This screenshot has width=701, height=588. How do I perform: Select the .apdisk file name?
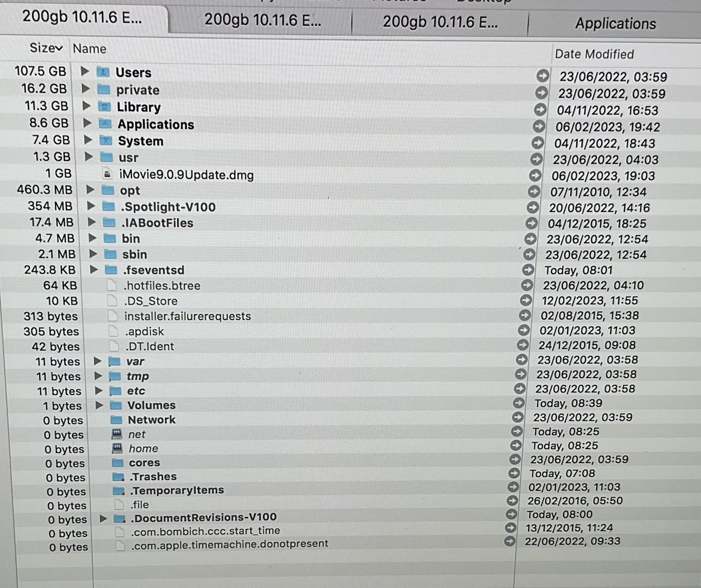click(x=144, y=331)
